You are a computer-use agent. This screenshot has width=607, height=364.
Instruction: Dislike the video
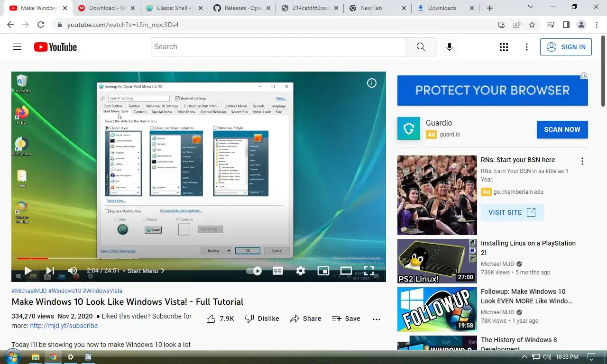(x=262, y=318)
